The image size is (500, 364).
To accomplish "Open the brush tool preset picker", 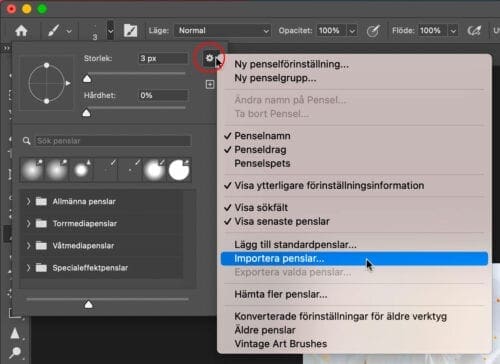I will click(x=60, y=31).
